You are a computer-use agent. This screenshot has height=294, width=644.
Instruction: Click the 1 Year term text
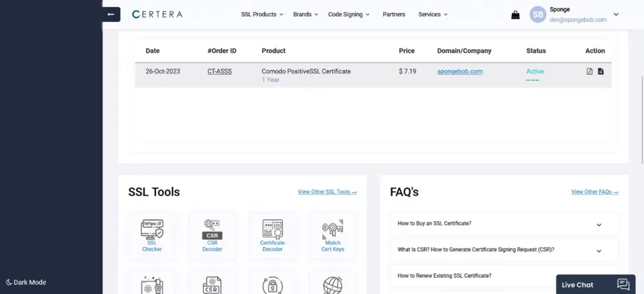(x=270, y=80)
